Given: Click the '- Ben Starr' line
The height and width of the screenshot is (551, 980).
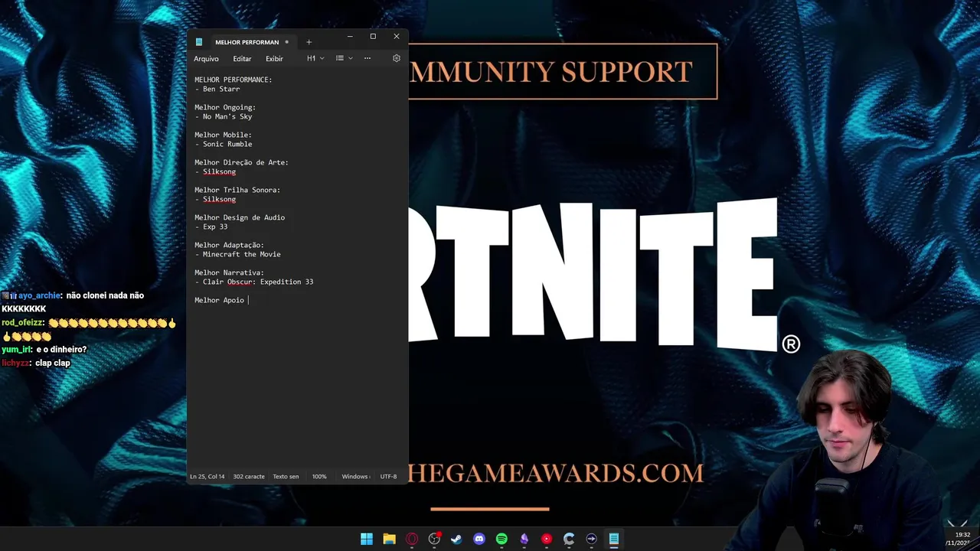Looking at the screenshot, I should 217,89.
